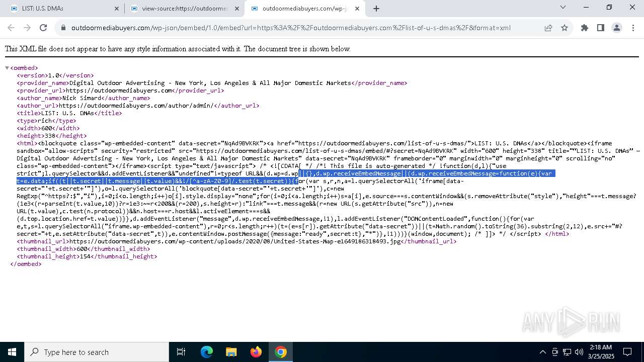Open Task View on the taskbar
The height and width of the screenshot is (362, 644).
(x=181, y=352)
